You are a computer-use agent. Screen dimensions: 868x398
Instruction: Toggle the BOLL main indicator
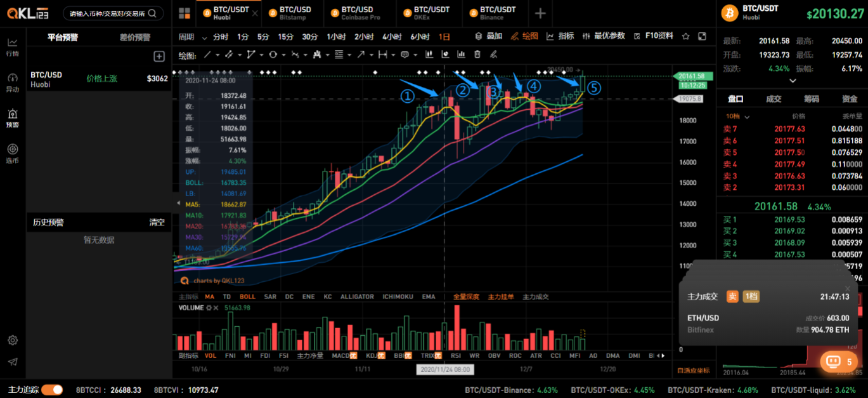tap(247, 296)
